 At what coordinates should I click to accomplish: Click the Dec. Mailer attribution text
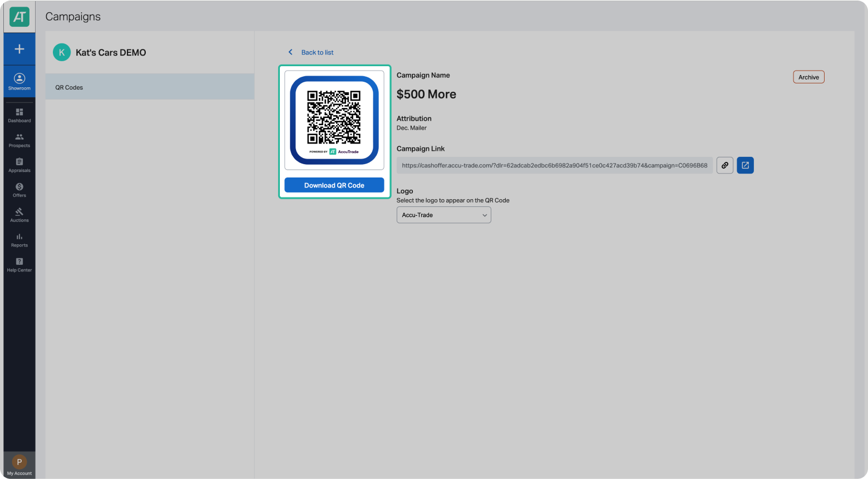point(411,128)
